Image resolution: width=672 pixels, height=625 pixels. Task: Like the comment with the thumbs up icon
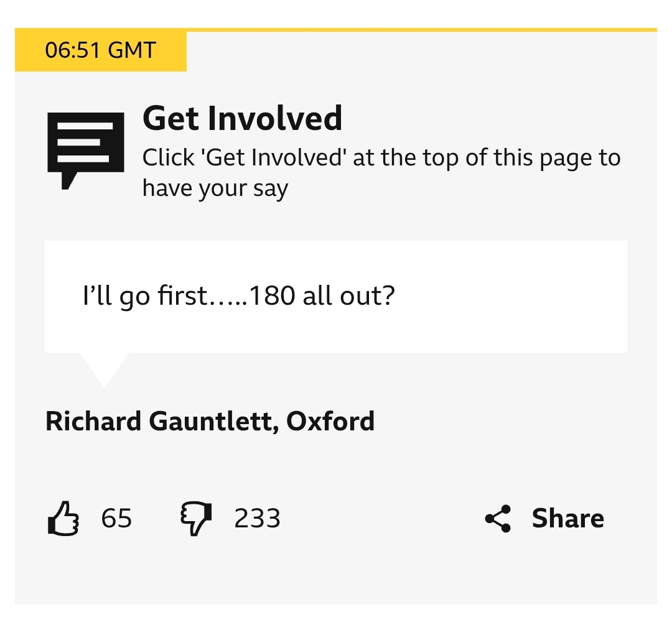click(63, 519)
